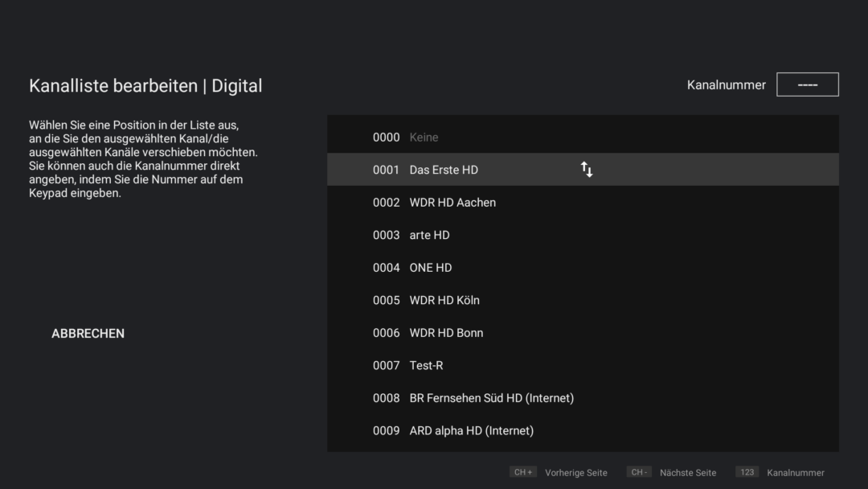The width and height of the screenshot is (868, 489).
Task: Click the move arrows icon beside Das Erste HD
Action: point(587,170)
